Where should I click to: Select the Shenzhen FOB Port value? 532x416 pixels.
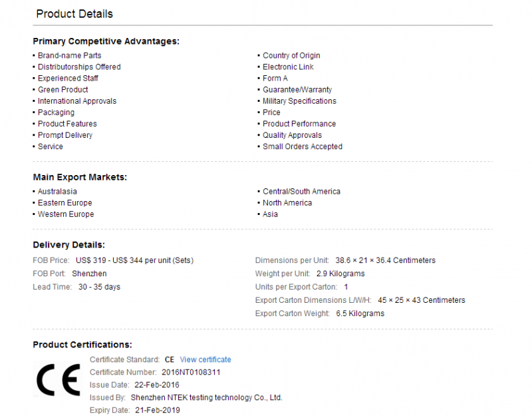tap(89, 274)
